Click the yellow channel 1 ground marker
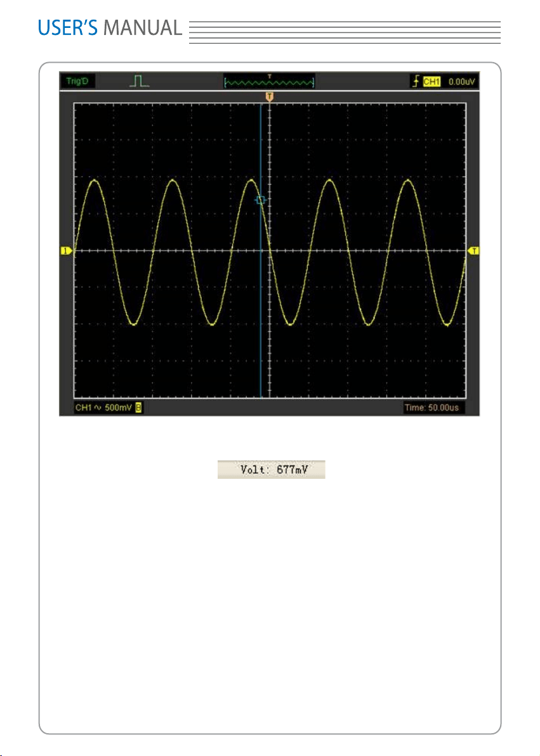This screenshot has height=756, width=540. click(66, 251)
